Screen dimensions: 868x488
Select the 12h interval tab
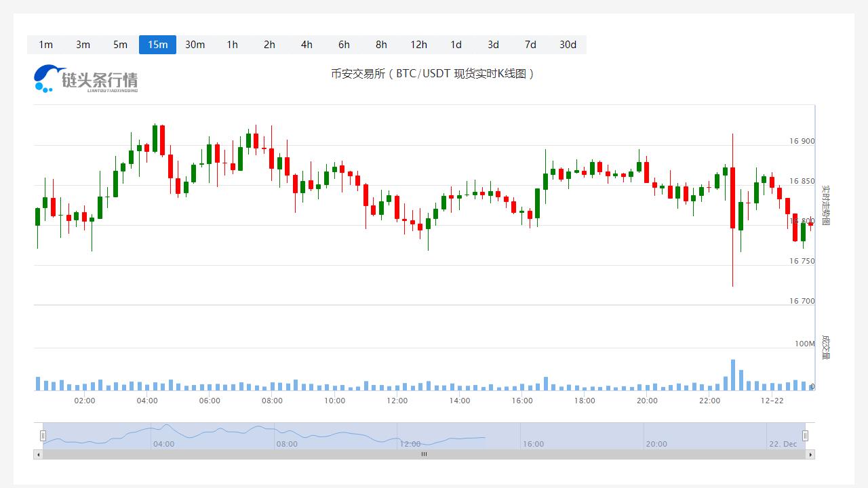[x=418, y=45]
